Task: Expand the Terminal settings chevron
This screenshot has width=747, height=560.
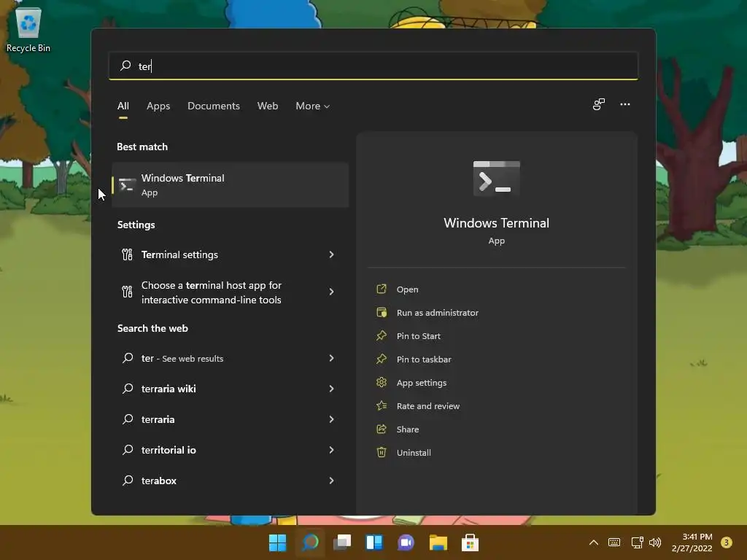Action: pos(332,254)
